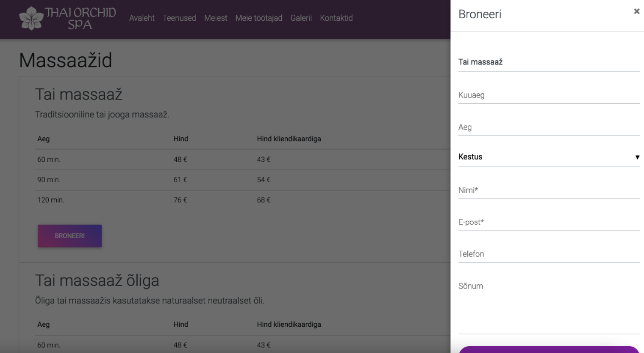
Task: Click the Massaažid page heading
Action: 65,61
